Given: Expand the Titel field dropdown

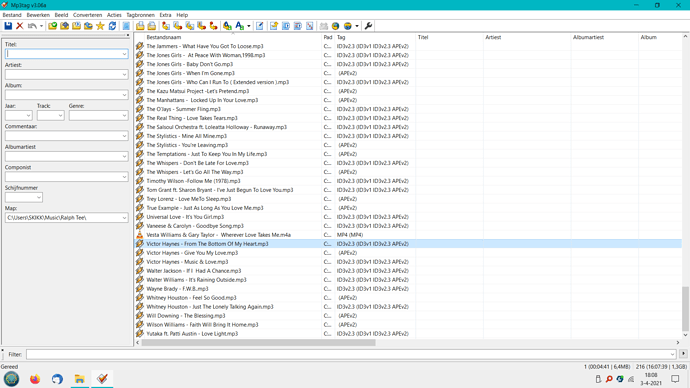Looking at the screenshot, I should tap(124, 54).
